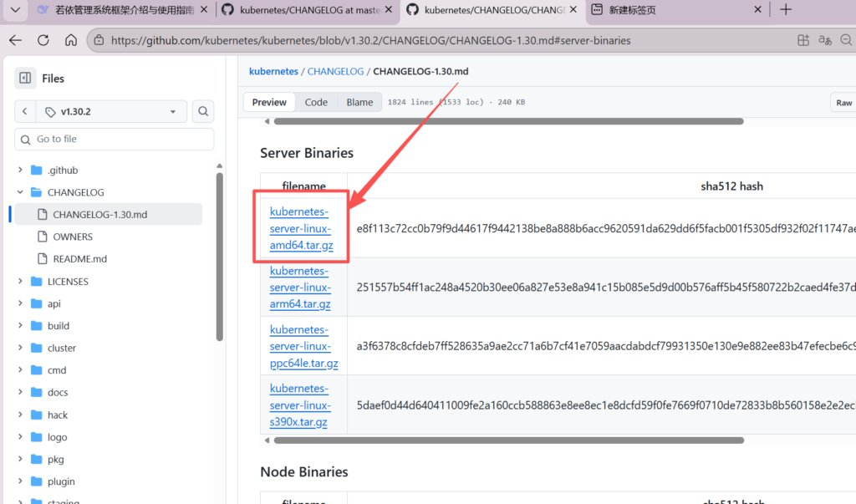
Task: Open the kubernetes-server-linux-arm64.tar.gz link
Action: (300, 288)
